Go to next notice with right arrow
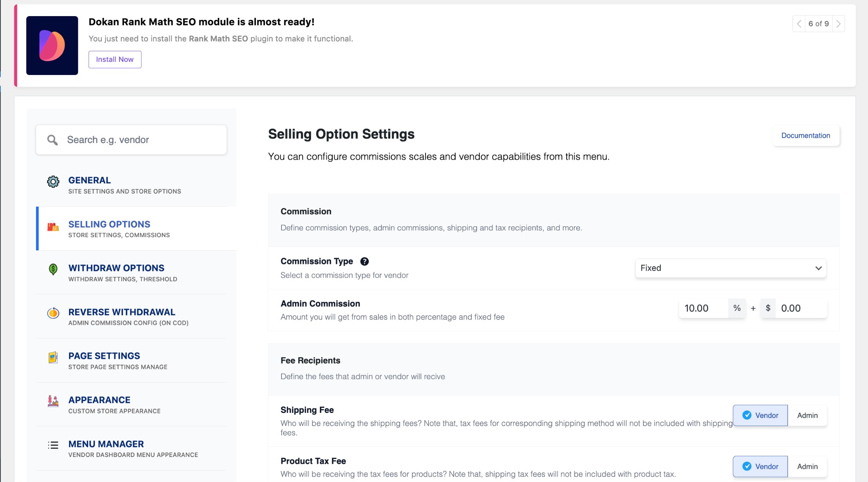Image resolution: width=868 pixels, height=482 pixels. [x=838, y=24]
